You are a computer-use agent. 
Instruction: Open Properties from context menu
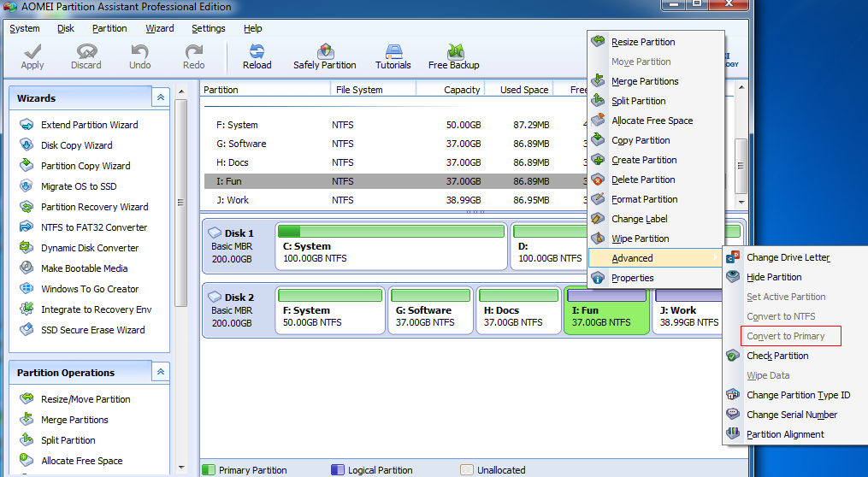pyautogui.click(x=656, y=278)
